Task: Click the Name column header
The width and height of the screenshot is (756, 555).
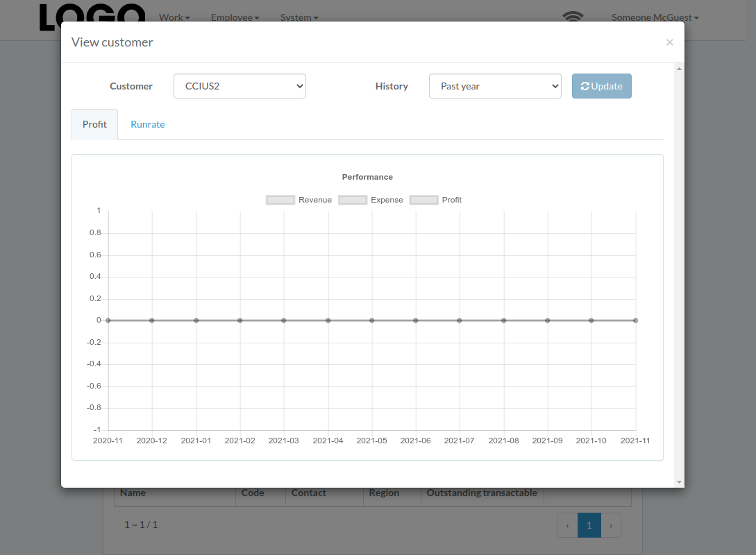Action: (x=133, y=493)
